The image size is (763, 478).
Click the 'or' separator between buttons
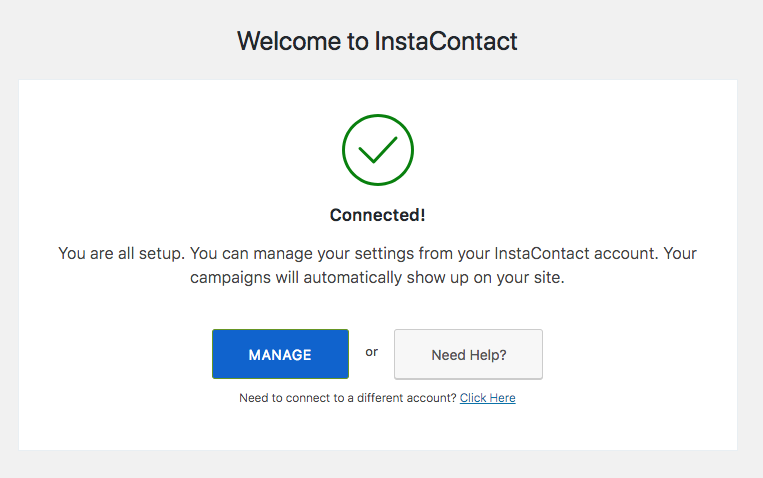[371, 352]
